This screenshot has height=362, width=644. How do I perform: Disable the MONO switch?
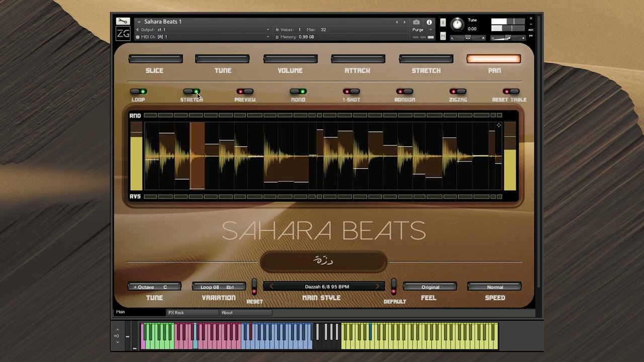(x=298, y=92)
